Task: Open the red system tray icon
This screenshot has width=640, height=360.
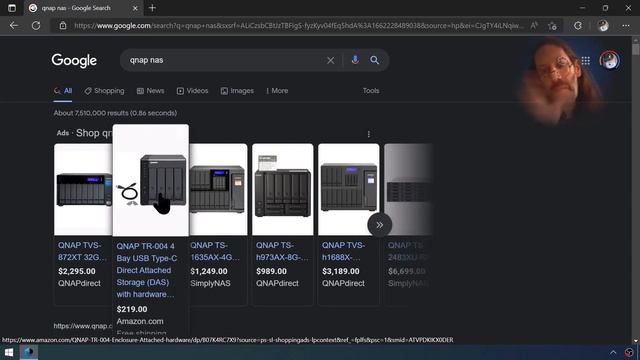Action: tap(629, 352)
